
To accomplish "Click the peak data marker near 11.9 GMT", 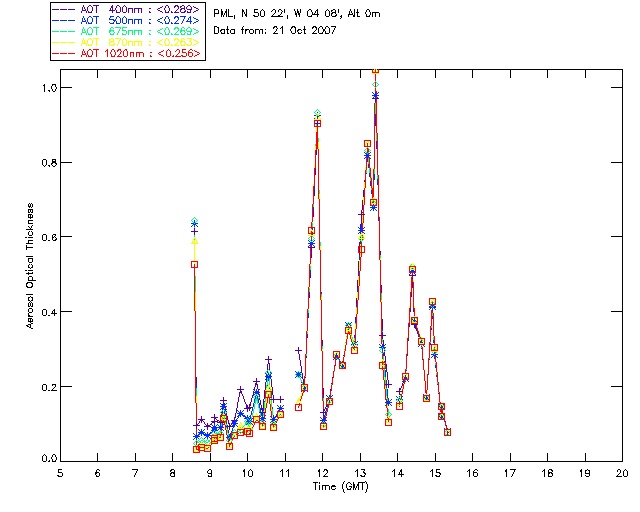I will pos(318,123).
